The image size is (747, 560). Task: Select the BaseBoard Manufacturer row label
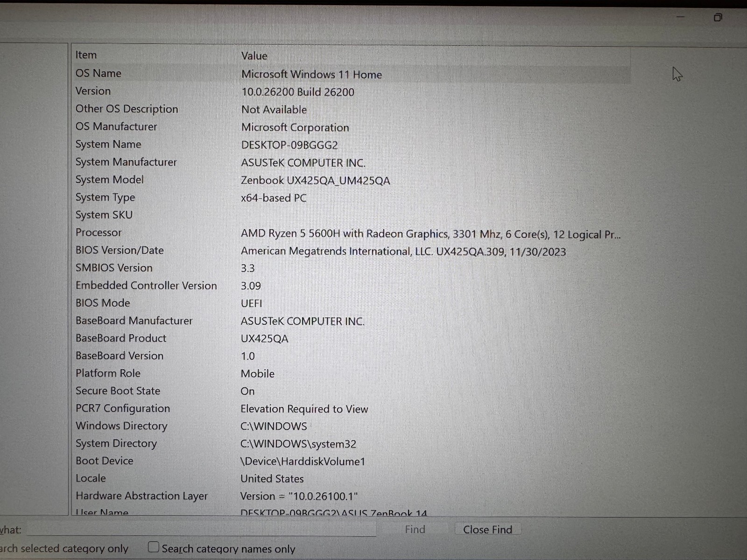point(134,321)
